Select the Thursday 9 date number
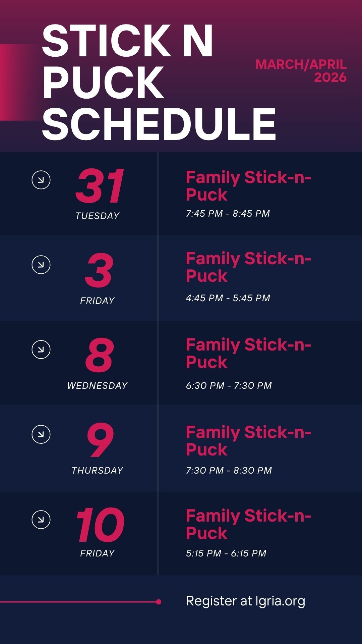The height and width of the screenshot is (644, 362). coord(100,440)
